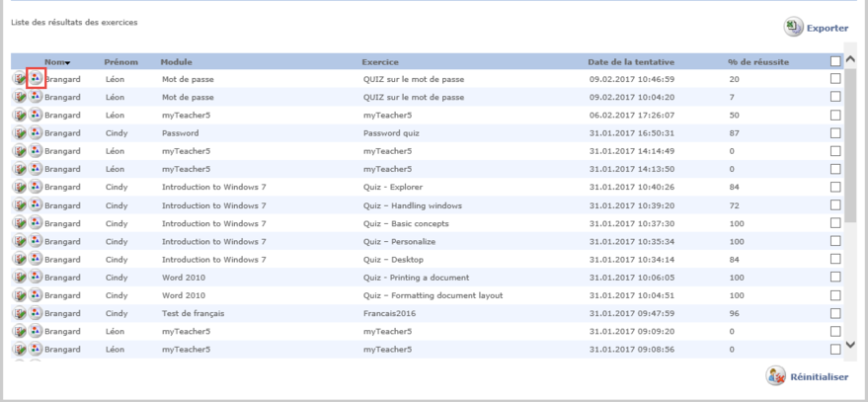Click the pencil document icon in the Printing a document row
Viewport: 868px width, 402px height.
click(20, 278)
